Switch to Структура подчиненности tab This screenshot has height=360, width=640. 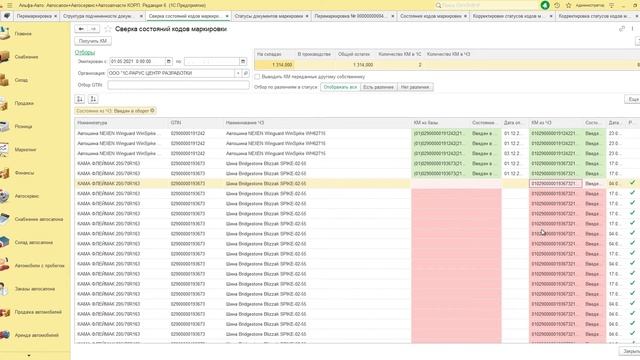[x=97, y=16]
